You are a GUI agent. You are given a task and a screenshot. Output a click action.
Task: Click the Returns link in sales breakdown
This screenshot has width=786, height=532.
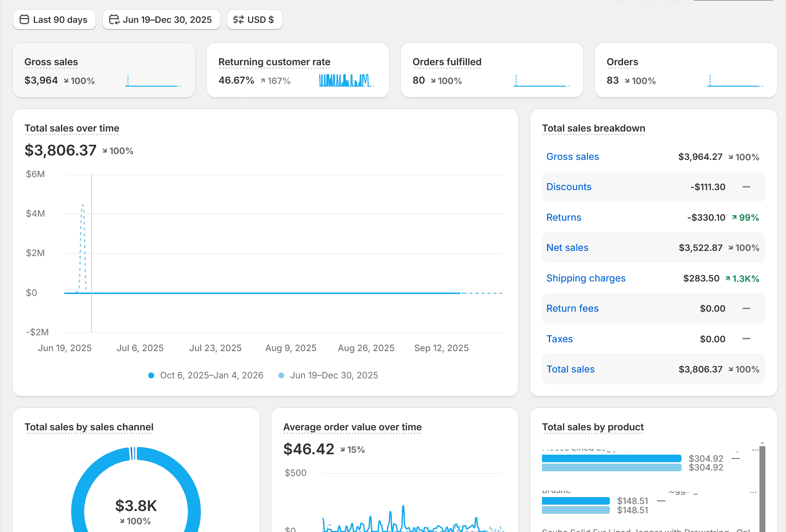(563, 217)
